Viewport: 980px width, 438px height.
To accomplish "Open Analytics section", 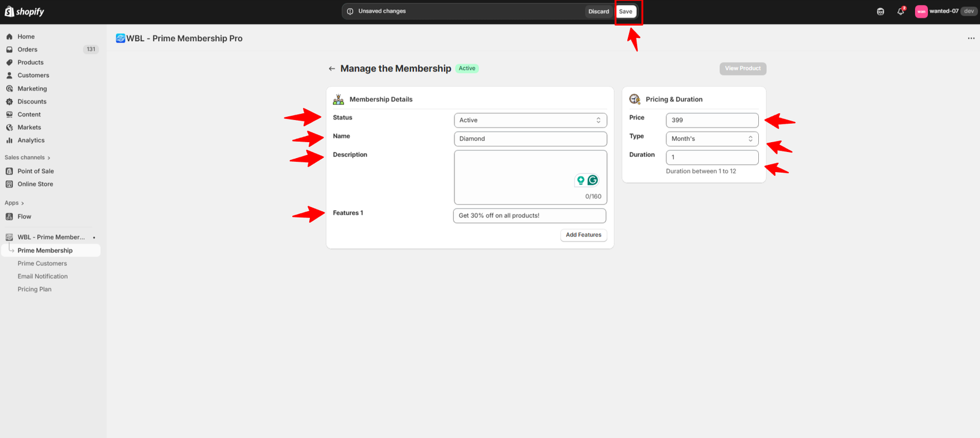I will coord(31,140).
